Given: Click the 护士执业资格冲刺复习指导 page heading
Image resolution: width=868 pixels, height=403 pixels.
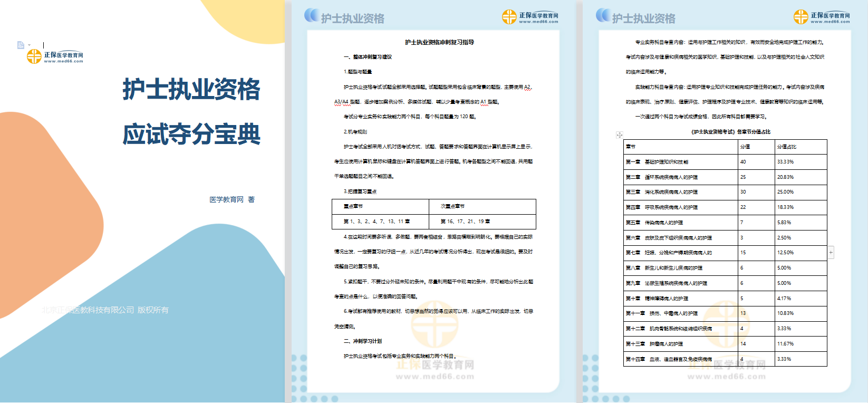Looking at the screenshot, I should (x=439, y=42).
